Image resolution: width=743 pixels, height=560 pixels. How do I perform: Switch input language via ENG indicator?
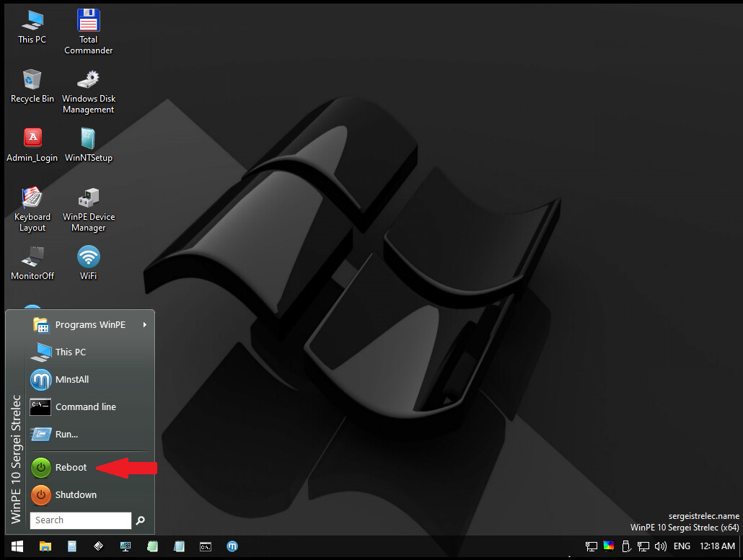coord(682,546)
